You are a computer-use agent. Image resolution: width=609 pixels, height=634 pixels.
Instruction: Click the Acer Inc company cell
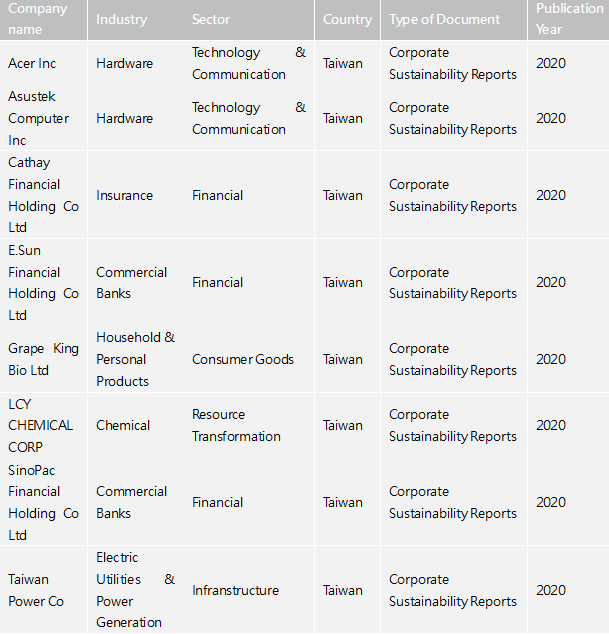tap(32, 63)
